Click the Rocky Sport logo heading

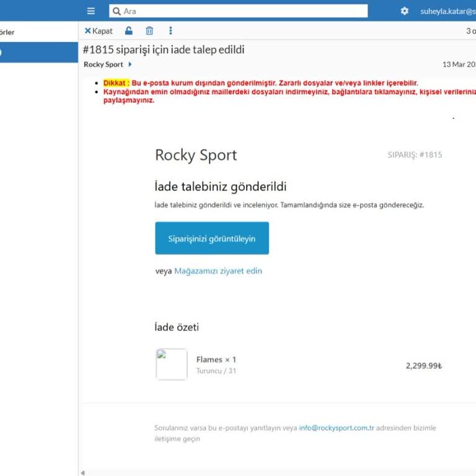[196, 155]
